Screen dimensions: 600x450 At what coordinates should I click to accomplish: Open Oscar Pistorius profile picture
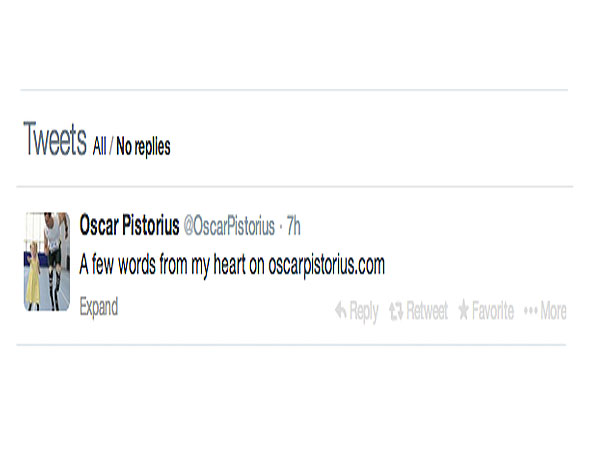pyautogui.click(x=47, y=261)
